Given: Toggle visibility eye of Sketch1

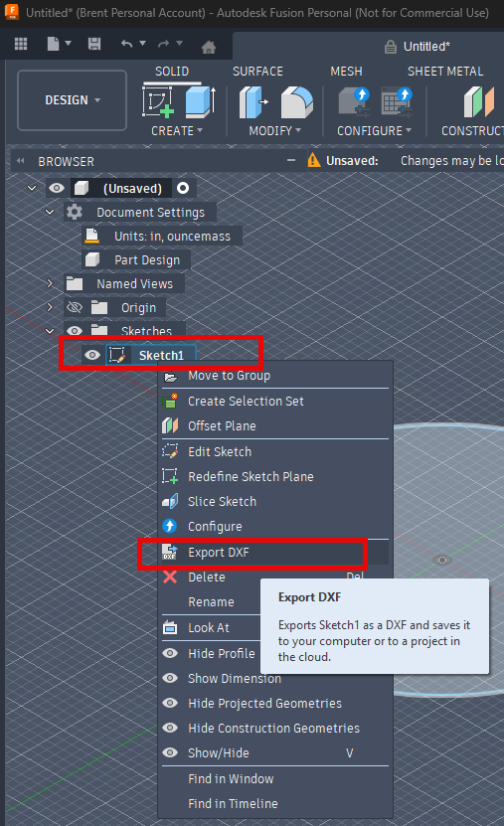Looking at the screenshot, I should tap(92, 355).
